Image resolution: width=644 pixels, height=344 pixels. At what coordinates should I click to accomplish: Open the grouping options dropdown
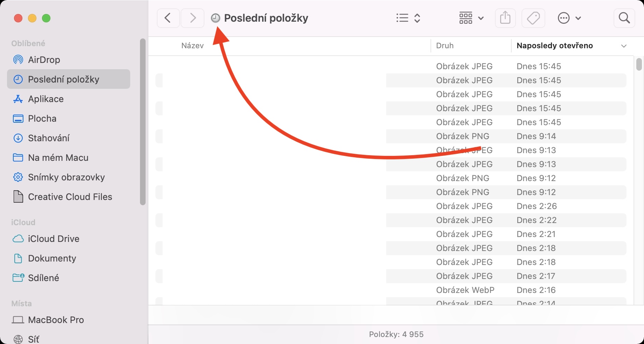point(471,18)
